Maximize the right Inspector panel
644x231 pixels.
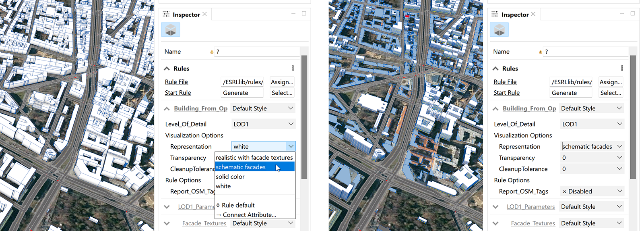point(632,14)
